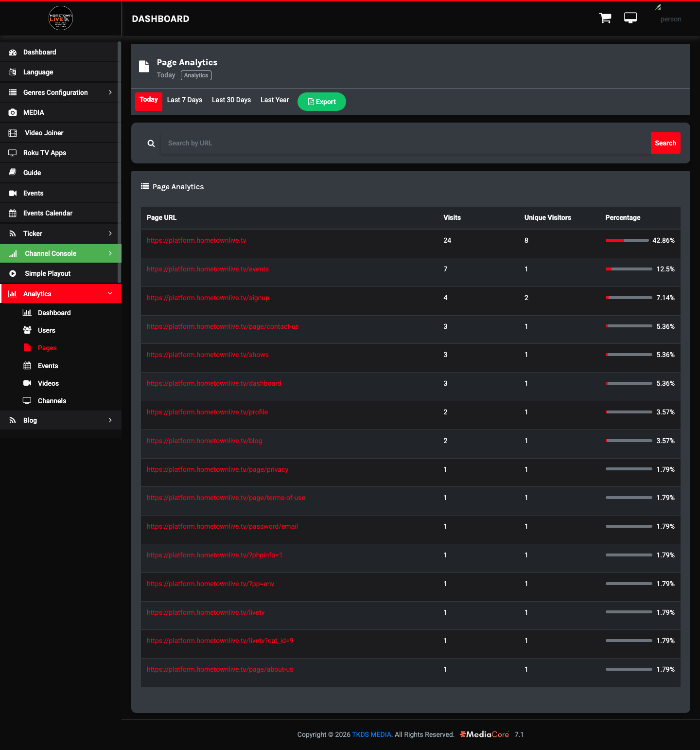The width and height of the screenshot is (700, 750).
Task: Click the 7.14% percentage bar
Action: pos(629,298)
